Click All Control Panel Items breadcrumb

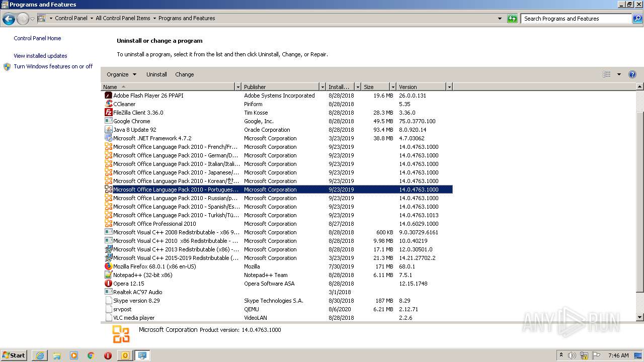click(123, 18)
